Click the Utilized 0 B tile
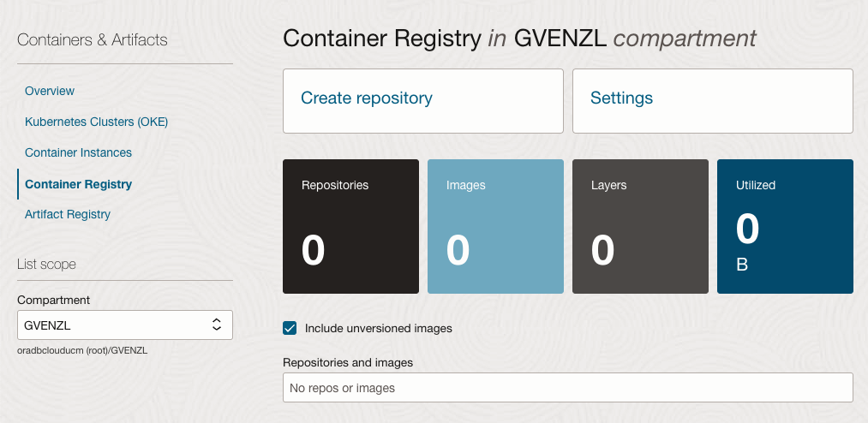This screenshot has width=868, height=423. [x=785, y=227]
